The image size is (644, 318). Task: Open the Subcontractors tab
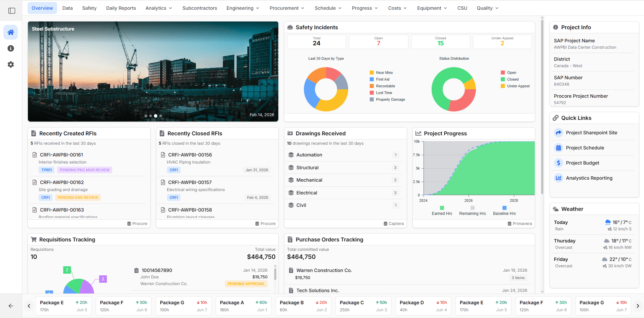pos(200,8)
